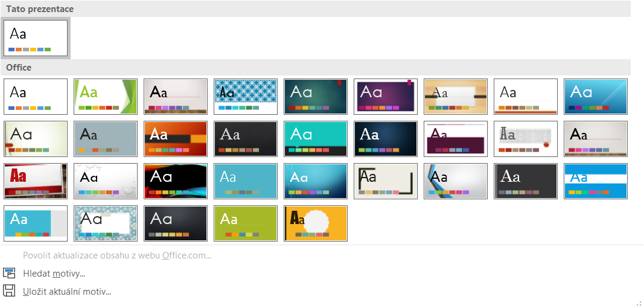Click the gallery resize grip in bottom corner

639,303
